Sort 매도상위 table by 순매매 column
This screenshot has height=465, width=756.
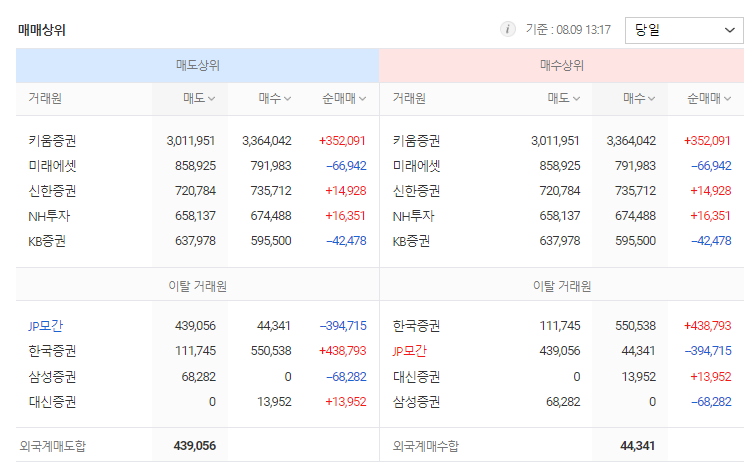344,98
